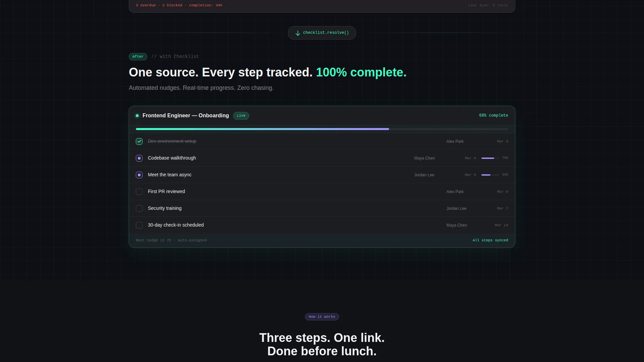Toggle the Codebase walkthrough checkbox
This screenshot has width=644, height=362.
[x=139, y=158]
